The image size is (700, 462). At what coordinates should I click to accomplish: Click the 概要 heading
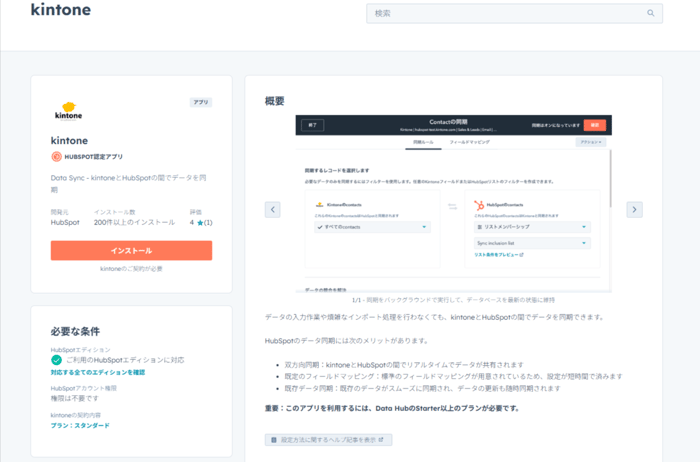coord(275,101)
